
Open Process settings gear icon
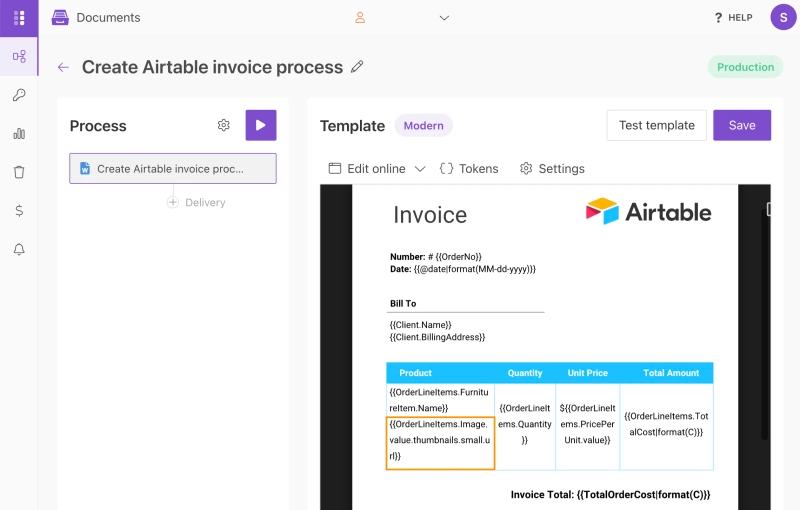223,125
